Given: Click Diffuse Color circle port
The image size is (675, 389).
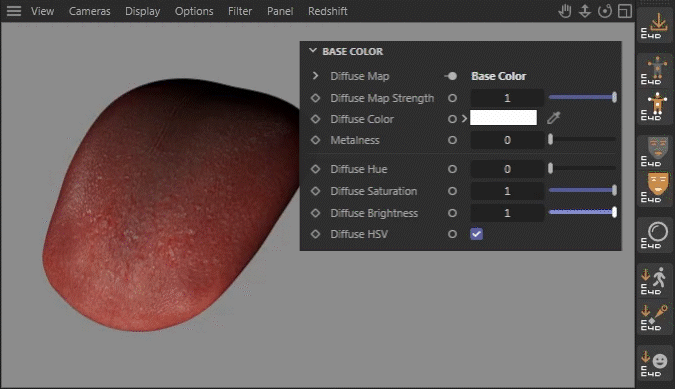Looking at the screenshot, I should tap(452, 119).
